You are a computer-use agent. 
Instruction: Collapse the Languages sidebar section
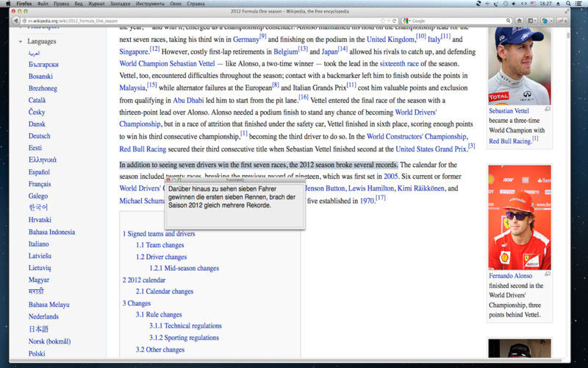21,41
